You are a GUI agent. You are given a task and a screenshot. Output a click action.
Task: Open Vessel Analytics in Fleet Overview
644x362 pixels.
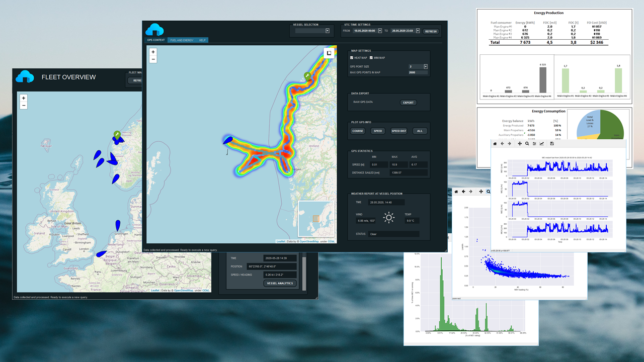click(280, 284)
